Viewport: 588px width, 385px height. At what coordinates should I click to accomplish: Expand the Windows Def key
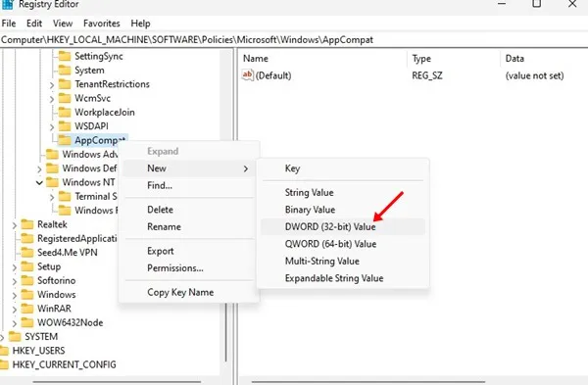tap(39, 169)
